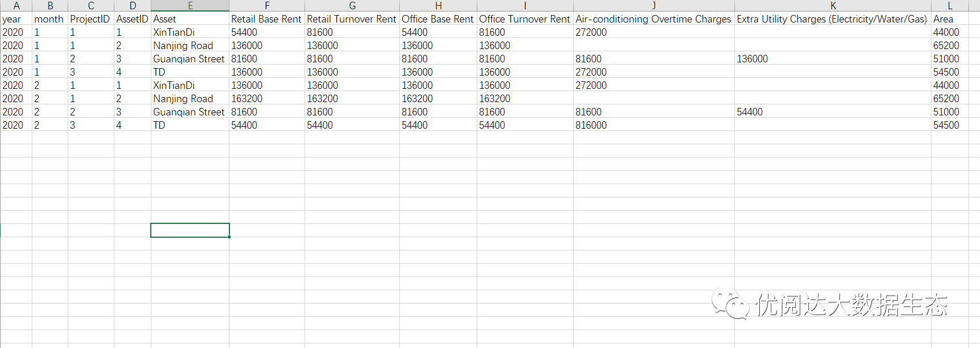Viewport: 980px width, 348px height.
Task: Click the 'Office Base Rent' header cell
Action: click(438, 19)
